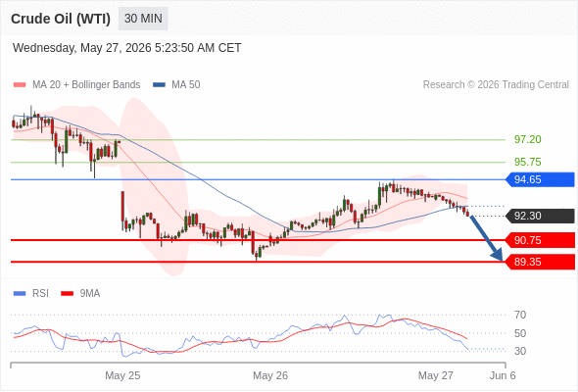Click the blue MA 50 color swatch

tap(160, 85)
